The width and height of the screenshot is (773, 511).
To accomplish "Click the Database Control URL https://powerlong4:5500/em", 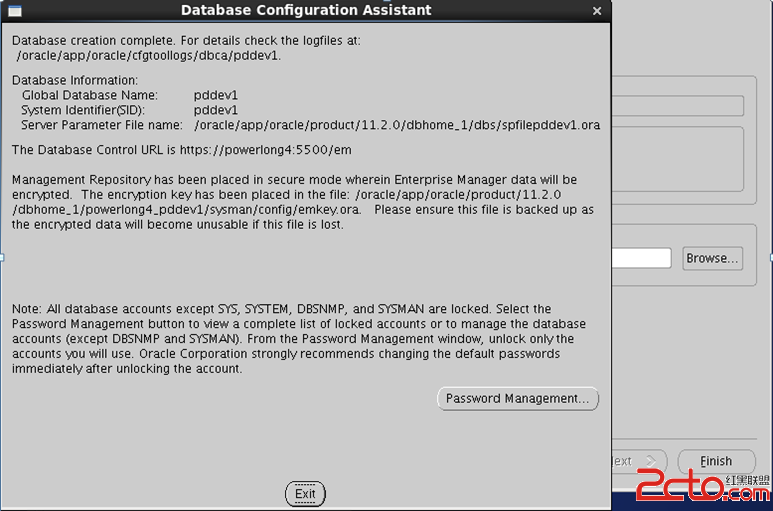I will click(x=266, y=150).
